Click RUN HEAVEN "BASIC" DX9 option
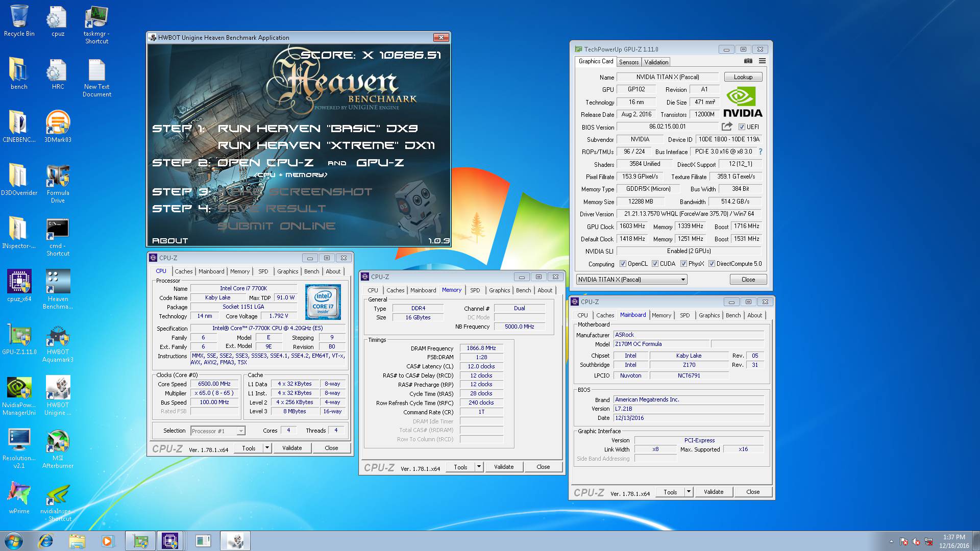Viewport: 980px width, 551px height. 317,128
